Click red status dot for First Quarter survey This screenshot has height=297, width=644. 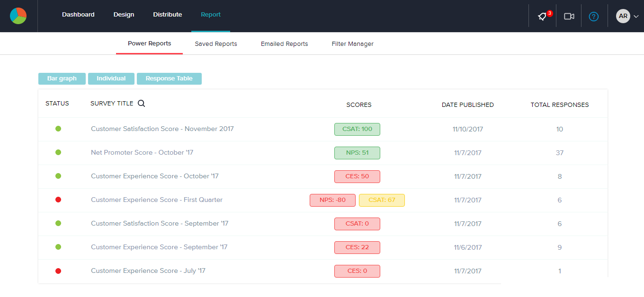[x=58, y=200]
